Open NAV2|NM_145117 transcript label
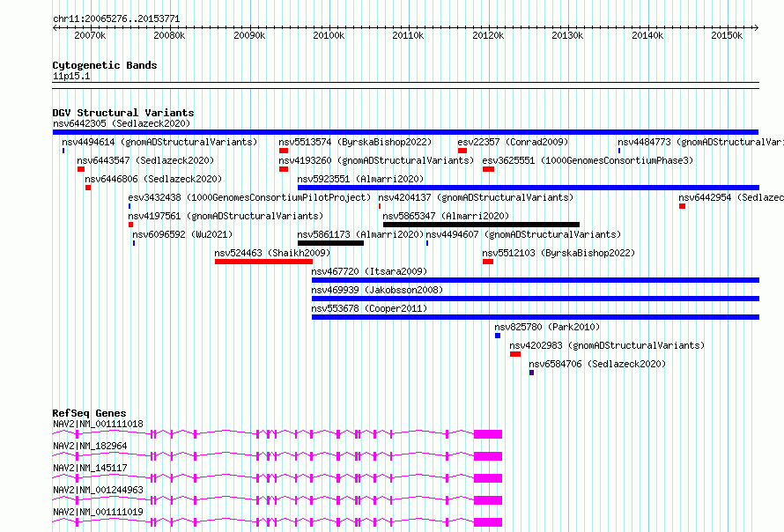 click(90, 468)
